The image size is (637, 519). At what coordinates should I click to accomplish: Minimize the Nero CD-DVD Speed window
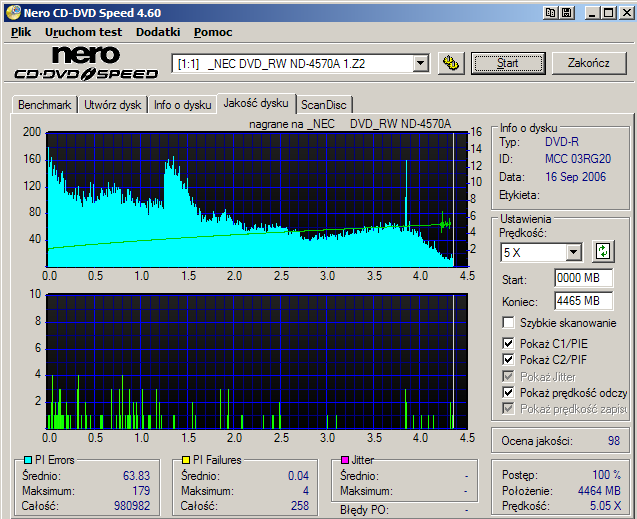[x=592, y=13]
